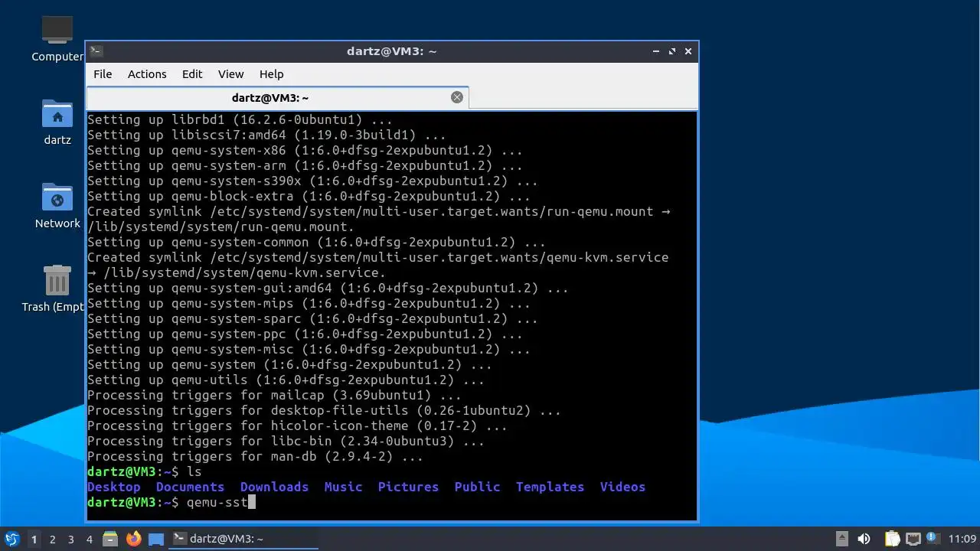Open the Help menu
Screen dimensions: 980x551
(x=271, y=74)
